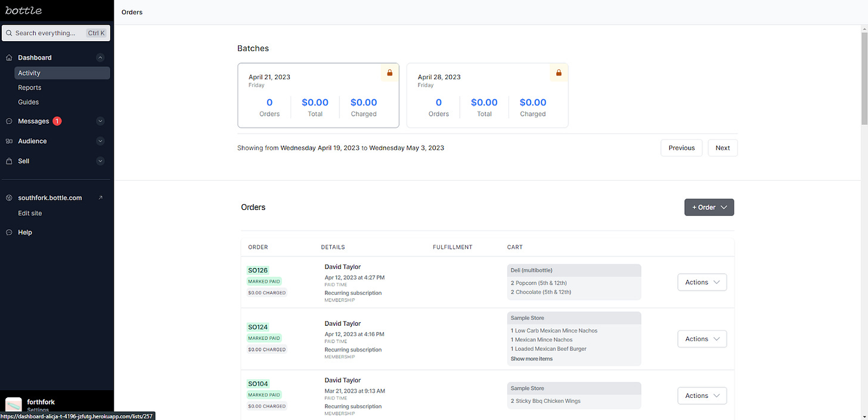Open the Guides menu item
The height and width of the screenshot is (420, 868).
(x=29, y=102)
